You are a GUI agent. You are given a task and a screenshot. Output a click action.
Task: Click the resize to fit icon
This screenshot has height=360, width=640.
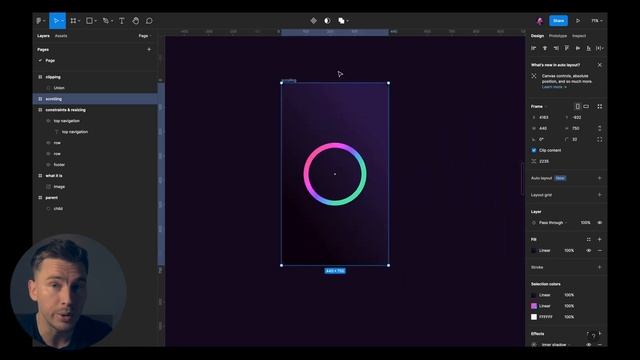600,107
